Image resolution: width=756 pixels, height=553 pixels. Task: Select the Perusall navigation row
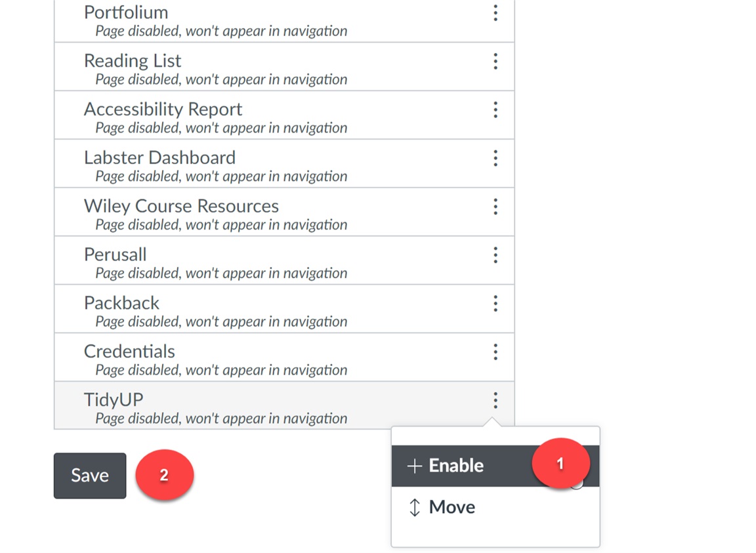[284, 260]
